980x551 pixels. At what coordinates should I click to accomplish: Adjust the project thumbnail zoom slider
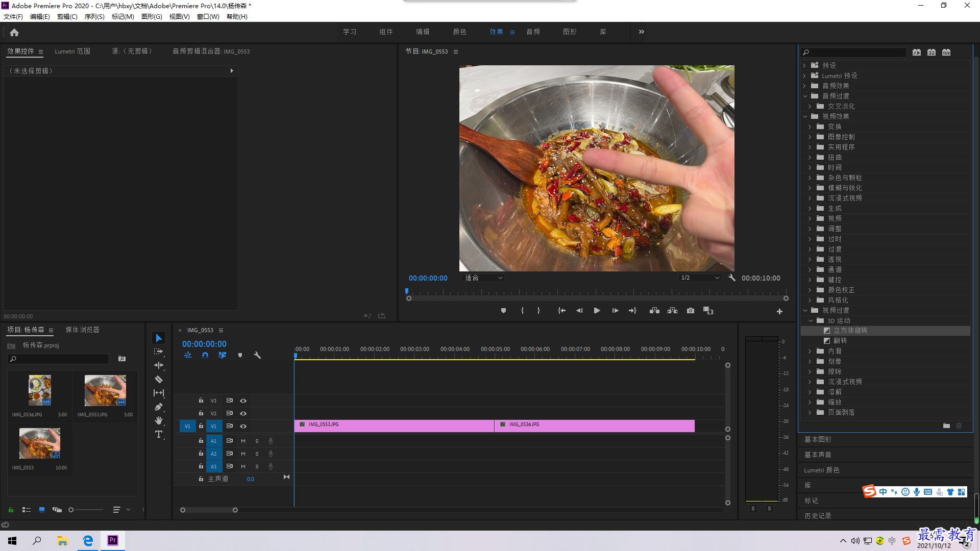[x=71, y=510]
